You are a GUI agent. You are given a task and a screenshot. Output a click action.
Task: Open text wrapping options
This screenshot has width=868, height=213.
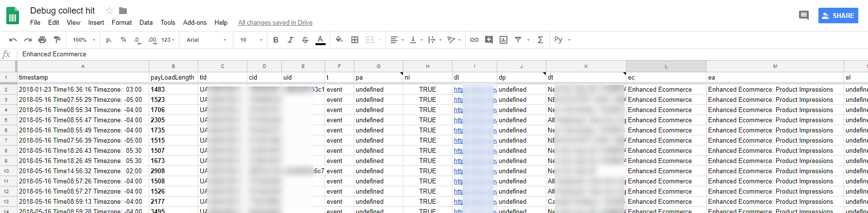tap(434, 40)
